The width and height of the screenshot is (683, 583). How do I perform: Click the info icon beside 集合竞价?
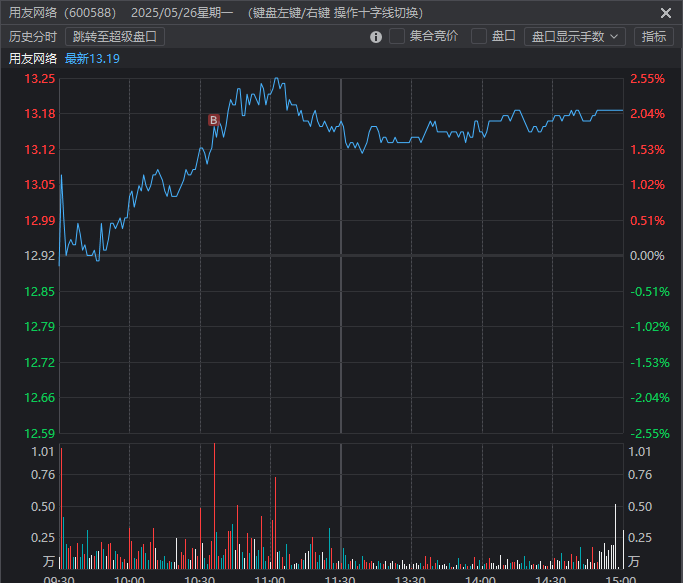click(376, 37)
